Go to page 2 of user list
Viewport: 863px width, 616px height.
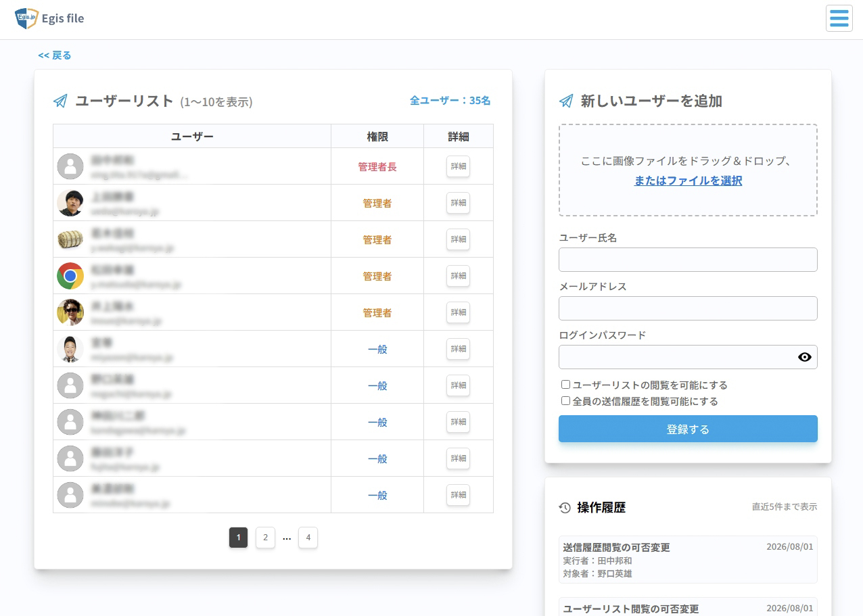[265, 538]
